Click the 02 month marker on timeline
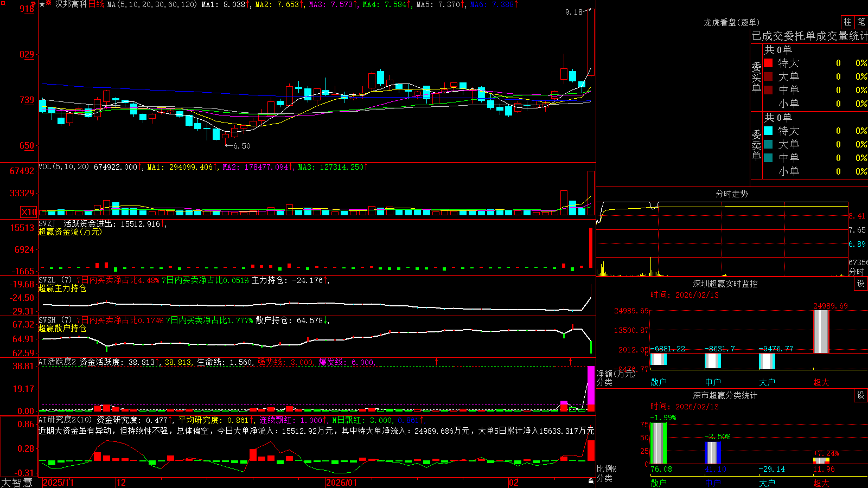This screenshot has height=488, width=868. tap(513, 483)
